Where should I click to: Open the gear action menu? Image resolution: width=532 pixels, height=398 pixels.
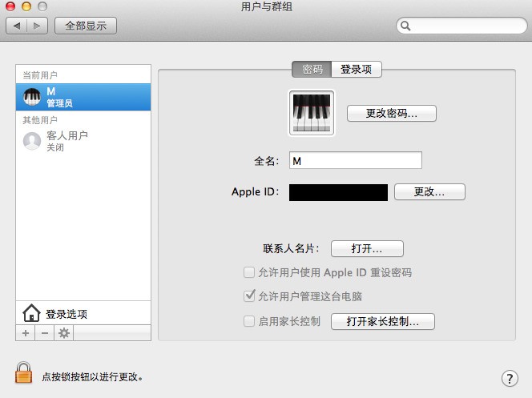click(64, 333)
